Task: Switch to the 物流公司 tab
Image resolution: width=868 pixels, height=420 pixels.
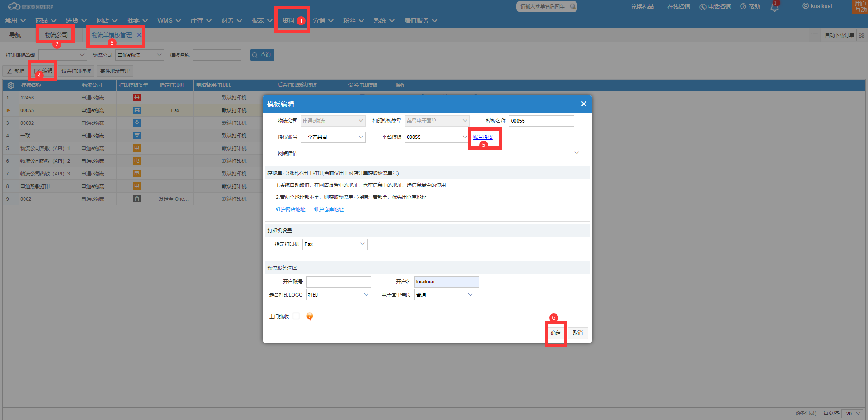Action: click(x=56, y=35)
